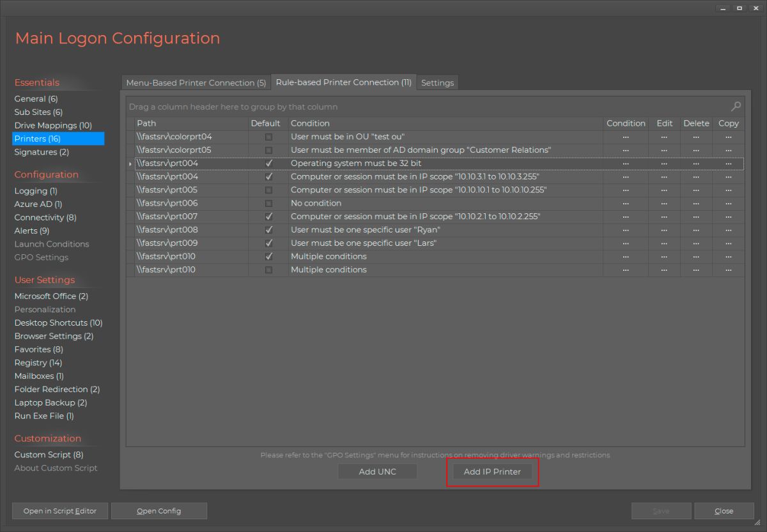Open Condition editor for prt008 row
Image resolution: width=767 pixels, height=532 pixels.
tap(626, 230)
